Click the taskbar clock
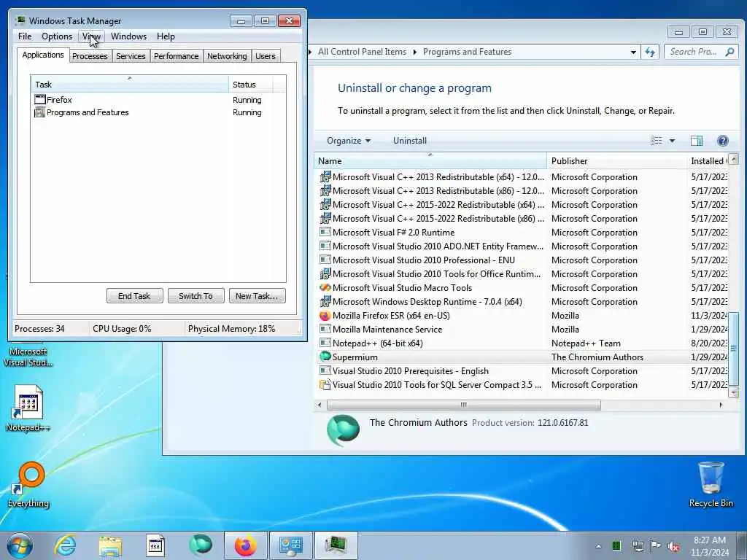Image resolution: width=747 pixels, height=560 pixels. (x=710, y=546)
